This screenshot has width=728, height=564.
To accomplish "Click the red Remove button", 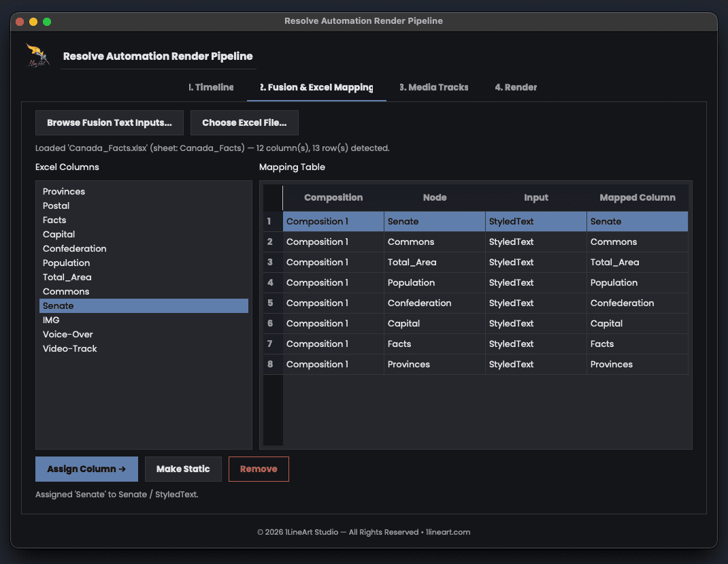I will [259, 469].
